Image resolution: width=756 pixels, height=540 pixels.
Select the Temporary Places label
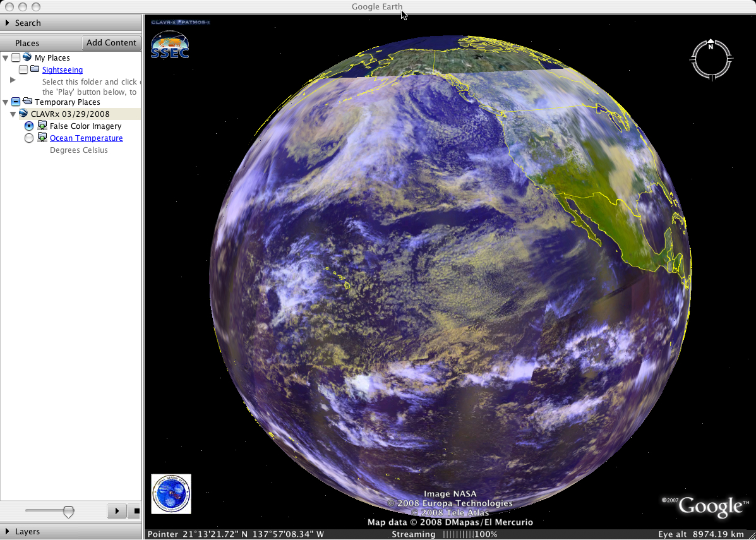68,102
